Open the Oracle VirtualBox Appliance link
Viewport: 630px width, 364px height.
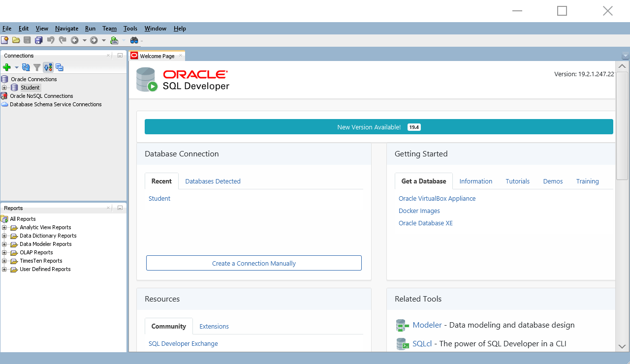437,199
